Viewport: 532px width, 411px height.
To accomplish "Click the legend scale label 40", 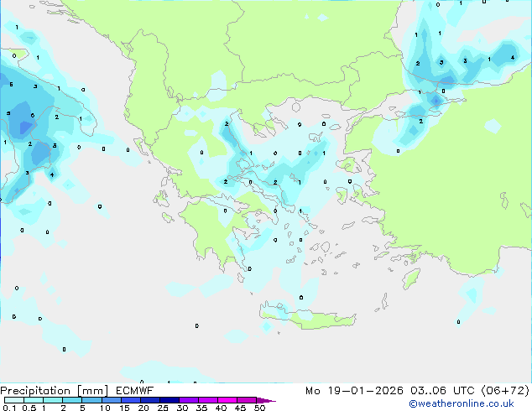I will 221,408.
